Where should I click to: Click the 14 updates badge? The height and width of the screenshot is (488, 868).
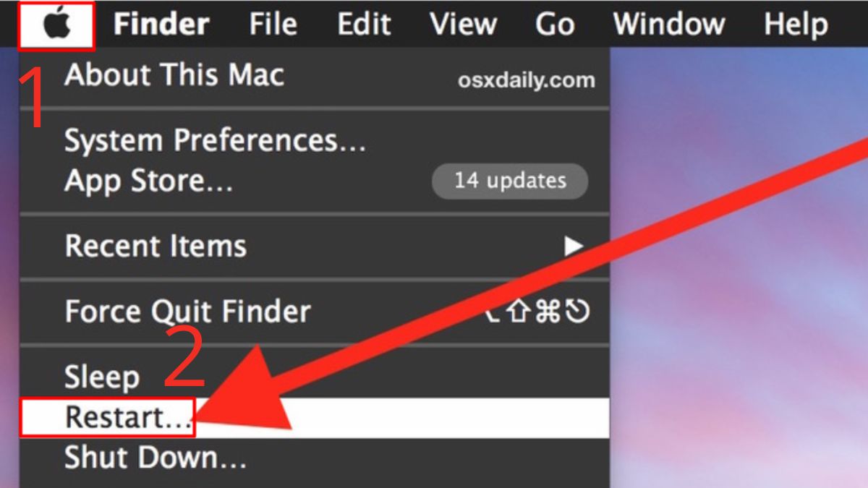[510, 181]
